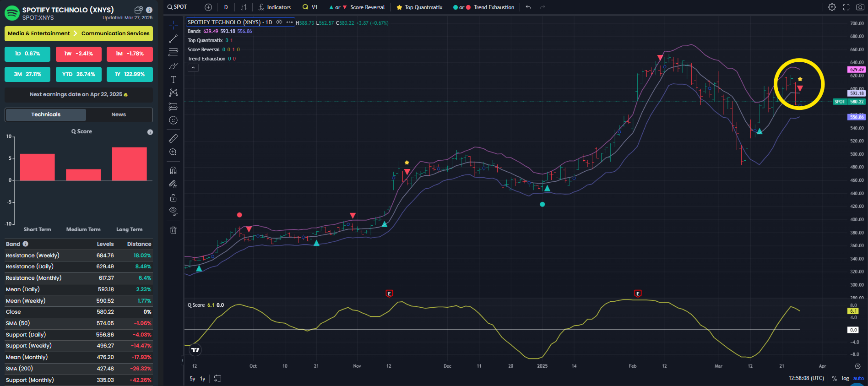Toggle auto scale mode
The image size is (868, 386).
pos(858,379)
